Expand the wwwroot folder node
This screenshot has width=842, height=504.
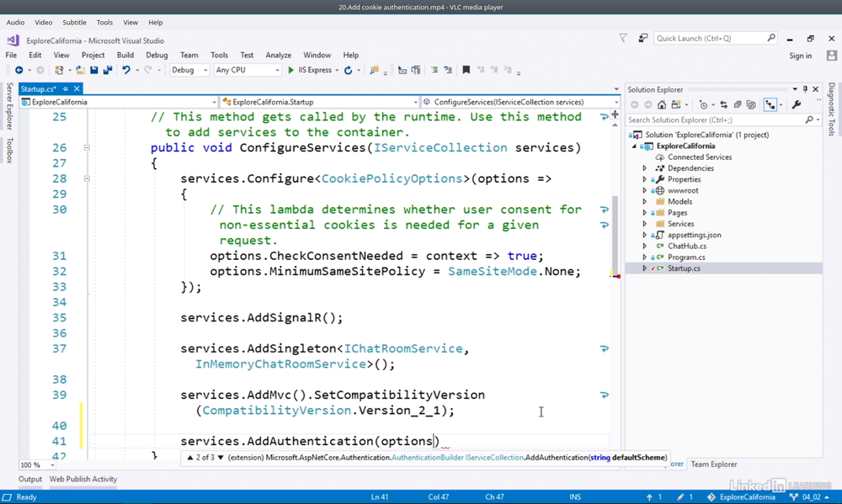pyautogui.click(x=645, y=190)
